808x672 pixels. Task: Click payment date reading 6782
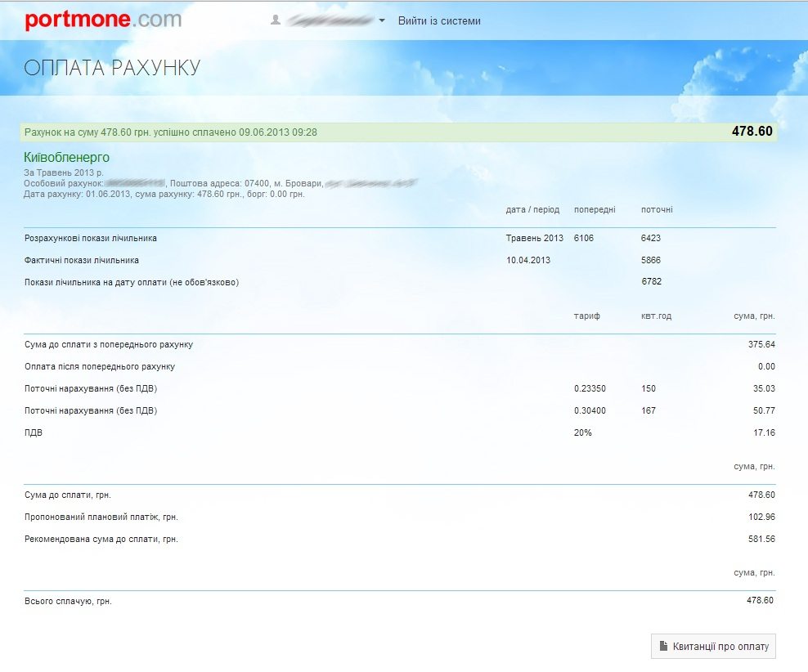[x=651, y=282]
